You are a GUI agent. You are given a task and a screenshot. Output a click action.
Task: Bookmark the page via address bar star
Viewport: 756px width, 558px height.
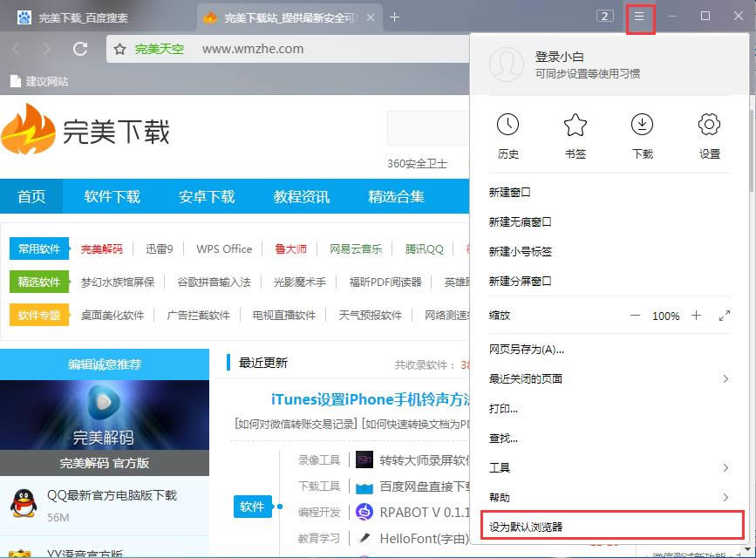click(120, 49)
